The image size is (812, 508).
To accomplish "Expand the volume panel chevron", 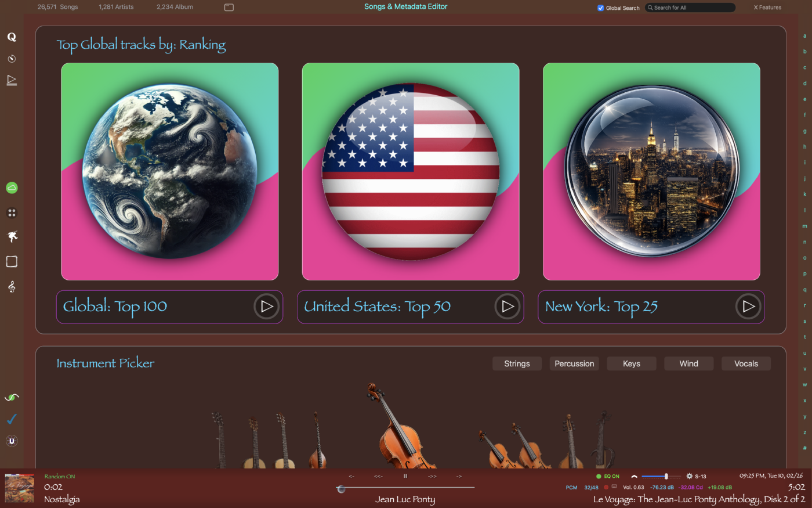I will [x=634, y=476].
